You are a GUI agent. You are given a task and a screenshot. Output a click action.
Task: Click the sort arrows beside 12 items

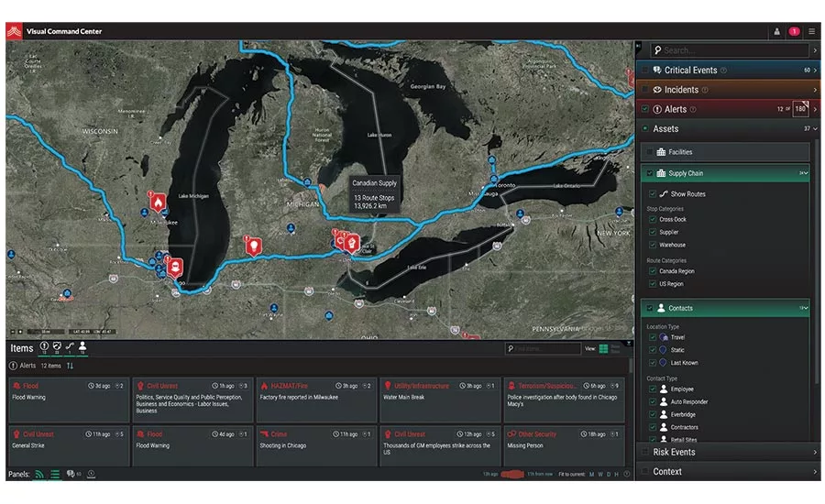tap(71, 366)
